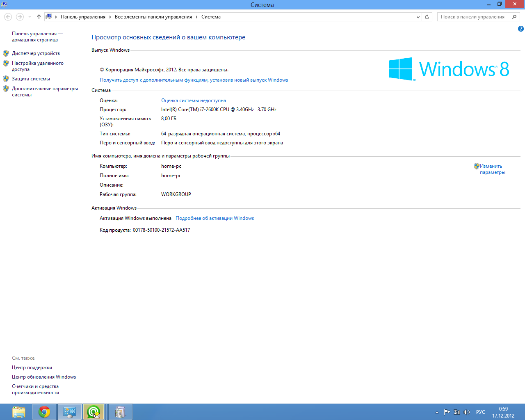
Task: Open the recent locations dropdown arrow
Action: [x=30, y=17]
